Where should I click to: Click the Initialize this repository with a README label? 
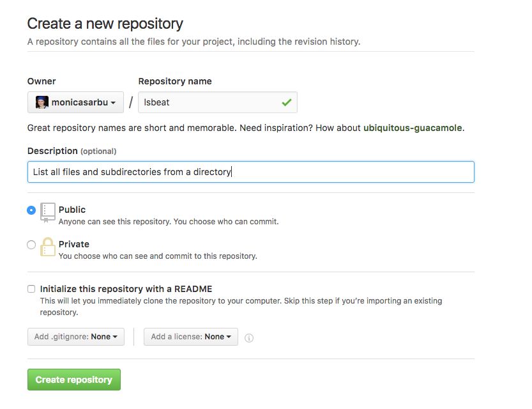[x=126, y=289]
